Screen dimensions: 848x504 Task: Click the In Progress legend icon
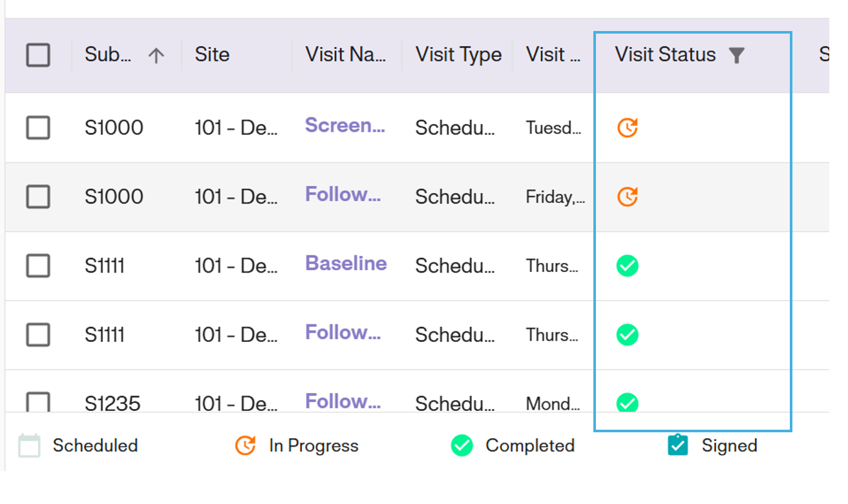coord(246,445)
